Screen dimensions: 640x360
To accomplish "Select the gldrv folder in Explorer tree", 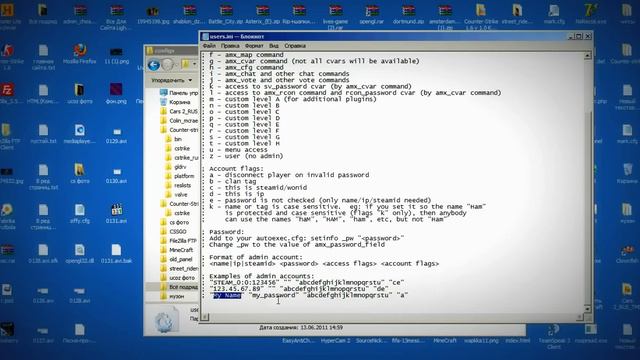I will pos(176,167).
